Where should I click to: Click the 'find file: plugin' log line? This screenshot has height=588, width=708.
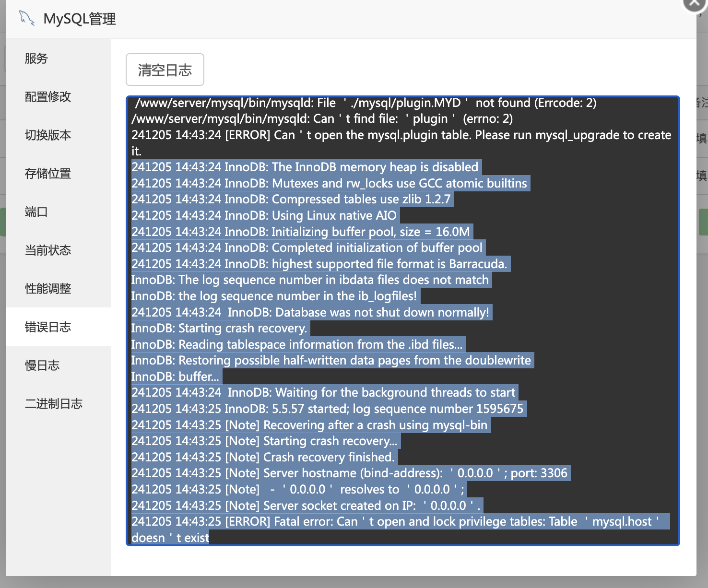(322, 119)
